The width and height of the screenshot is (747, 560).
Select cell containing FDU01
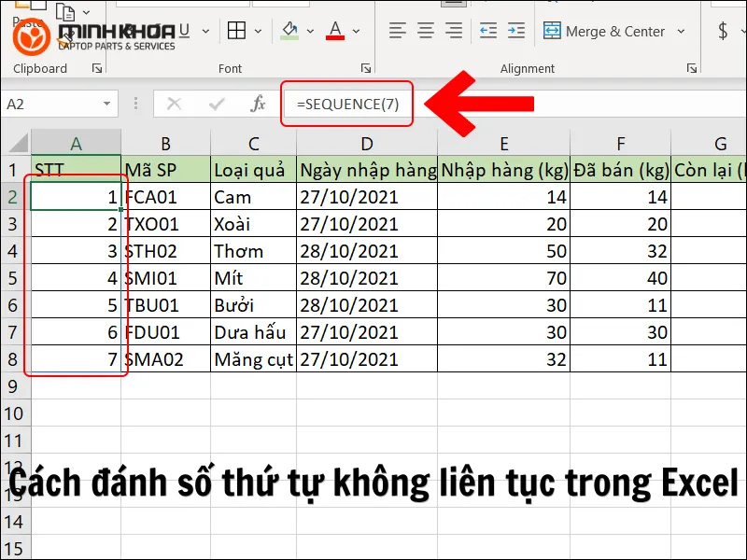(166, 332)
